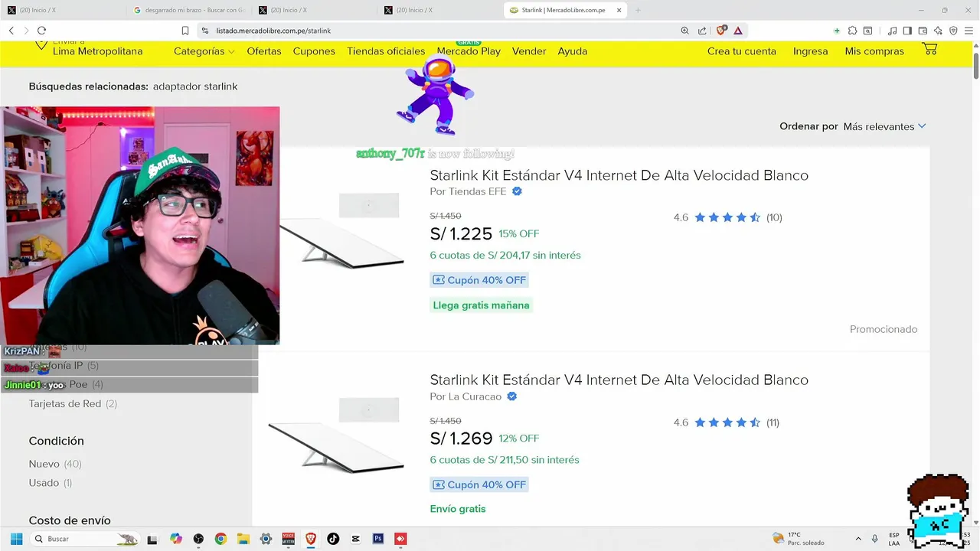Viewport: 980px width, 551px height.
Task: Open a new tab with plus button
Action: [638, 10]
